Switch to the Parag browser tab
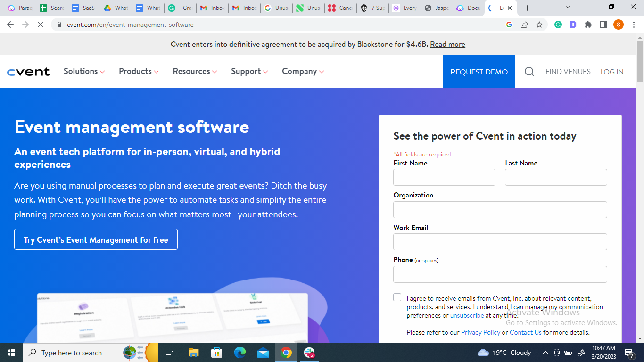 [20, 8]
